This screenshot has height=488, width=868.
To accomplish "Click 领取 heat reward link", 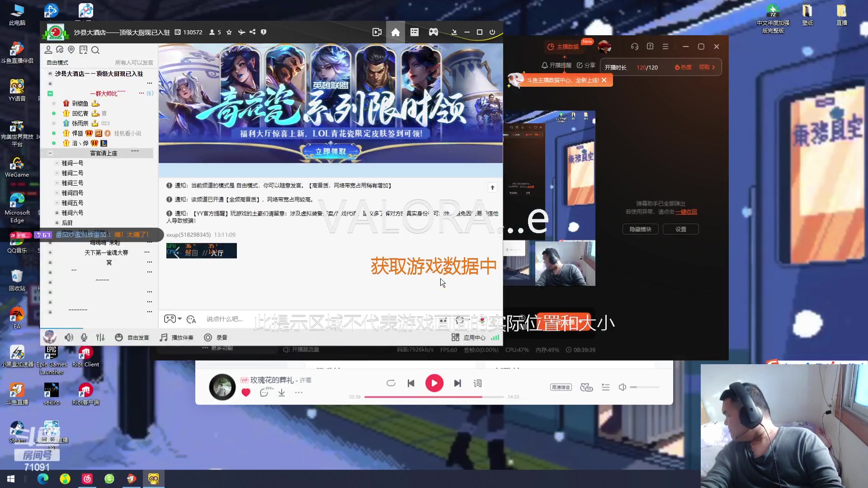I will point(707,67).
